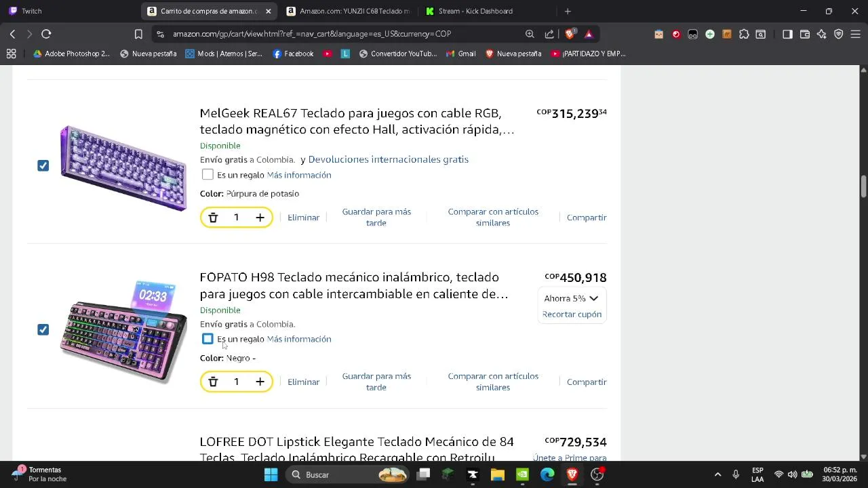This screenshot has width=868, height=488.
Task: Increase FOPATO H98 quantity with plus
Action: point(260,382)
